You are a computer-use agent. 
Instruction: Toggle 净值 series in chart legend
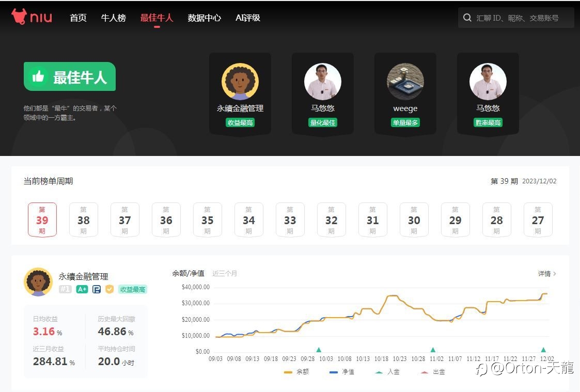click(x=342, y=372)
